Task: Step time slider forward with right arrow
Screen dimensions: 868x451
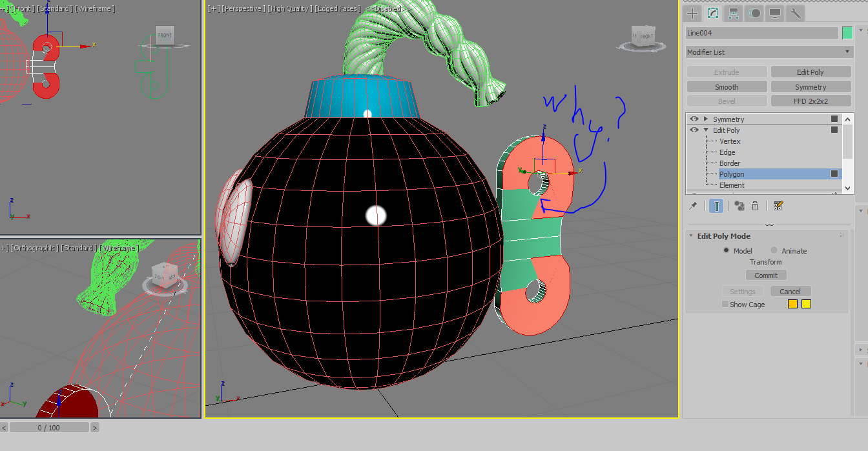Action: click(x=95, y=427)
